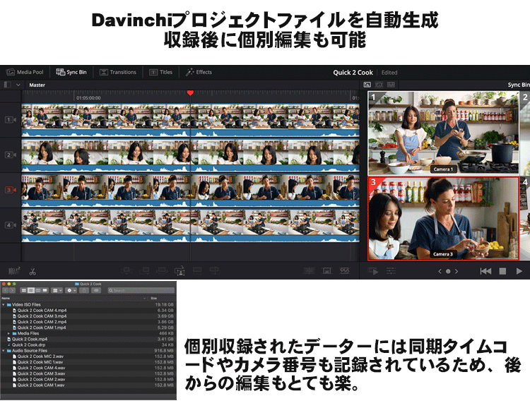This screenshot has height=420, width=530.
Task: Click the Place on Top edit icon
Action: tap(197, 271)
